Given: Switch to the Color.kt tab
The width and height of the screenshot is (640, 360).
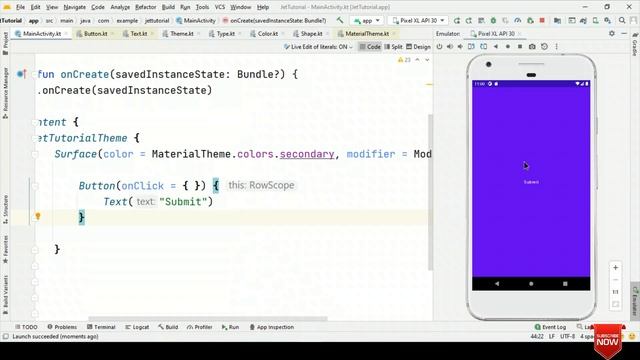Looking at the screenshot, I should [x=268, y=33].
